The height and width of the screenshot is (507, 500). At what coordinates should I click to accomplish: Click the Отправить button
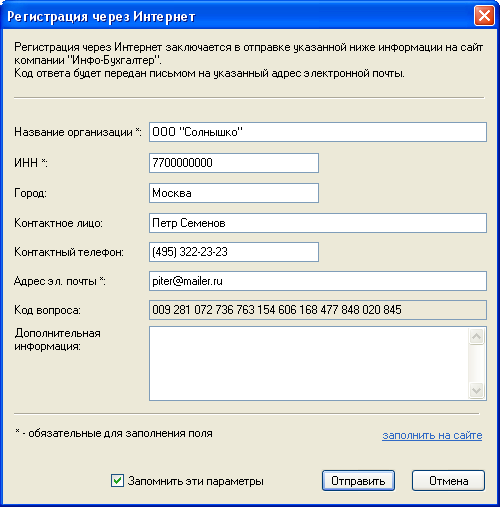click(x=358, y=481)
